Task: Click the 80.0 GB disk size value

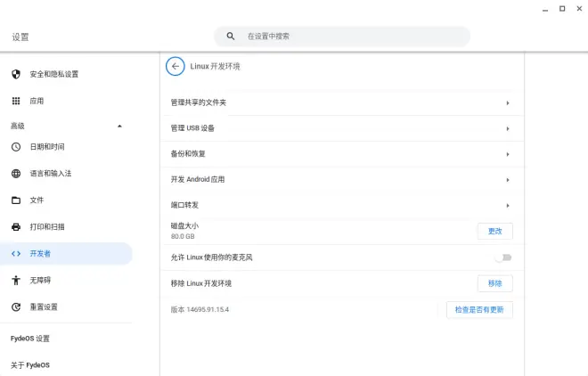Action: pyautogui.click(x=183, y=236)
